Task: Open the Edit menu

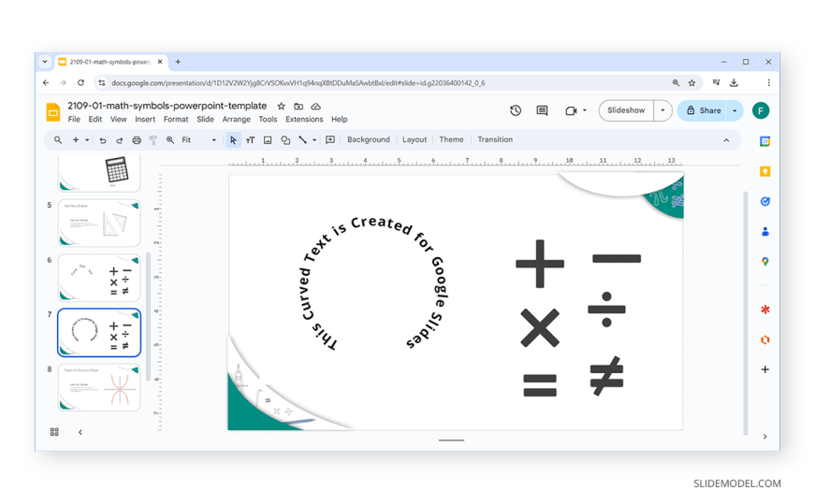Action: [95, 120]
